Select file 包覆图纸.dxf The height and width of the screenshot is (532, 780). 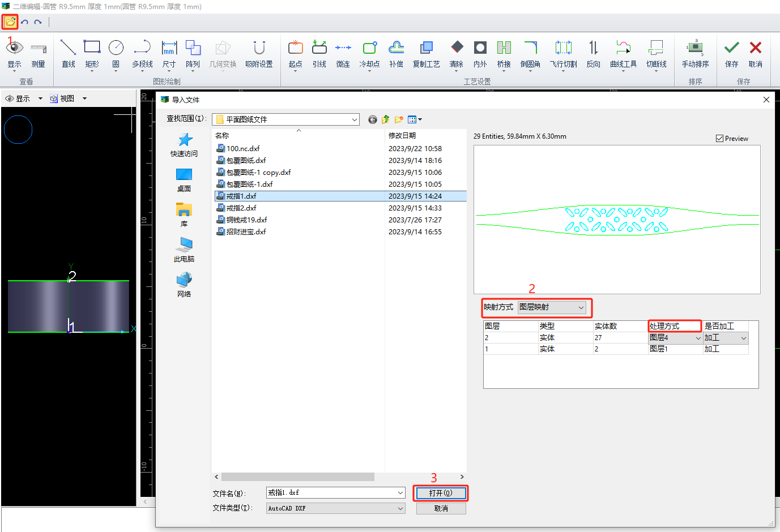click(246, 161)
